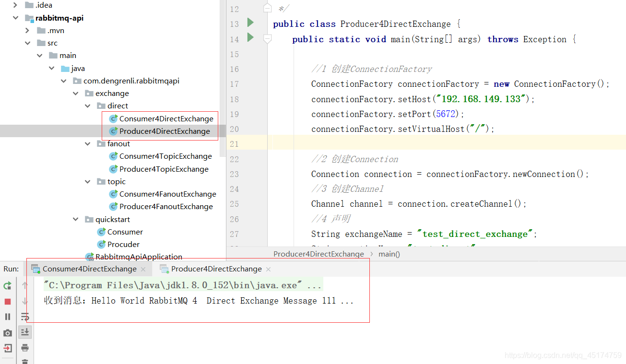This screenshot has height=364, width=626.
Task: Click line number 17 in gutter
Action: [234, 84]
